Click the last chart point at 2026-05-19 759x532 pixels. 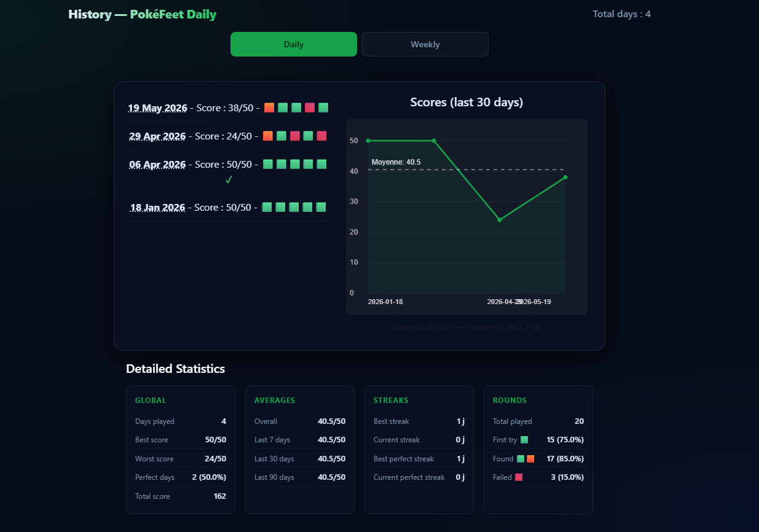(x=565, y=178)
